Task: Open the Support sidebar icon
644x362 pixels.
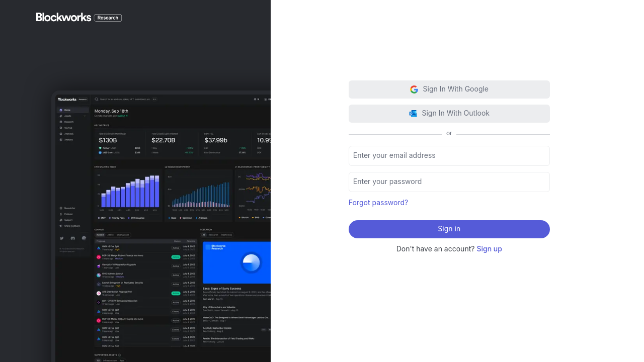Action: click(61, 220)
